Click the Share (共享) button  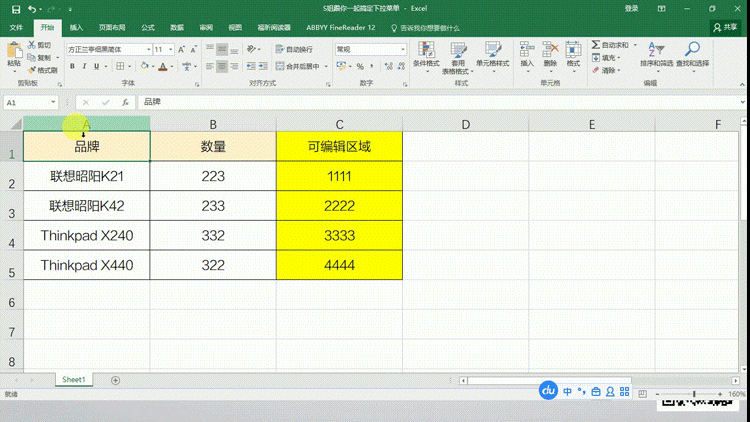(726, 28)
